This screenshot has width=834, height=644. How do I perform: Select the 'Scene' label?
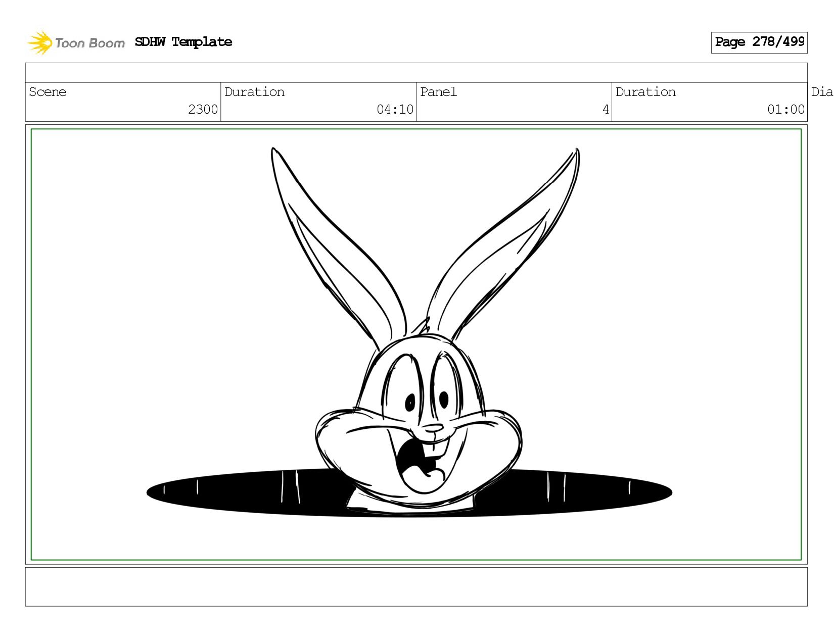pos(48,92)
